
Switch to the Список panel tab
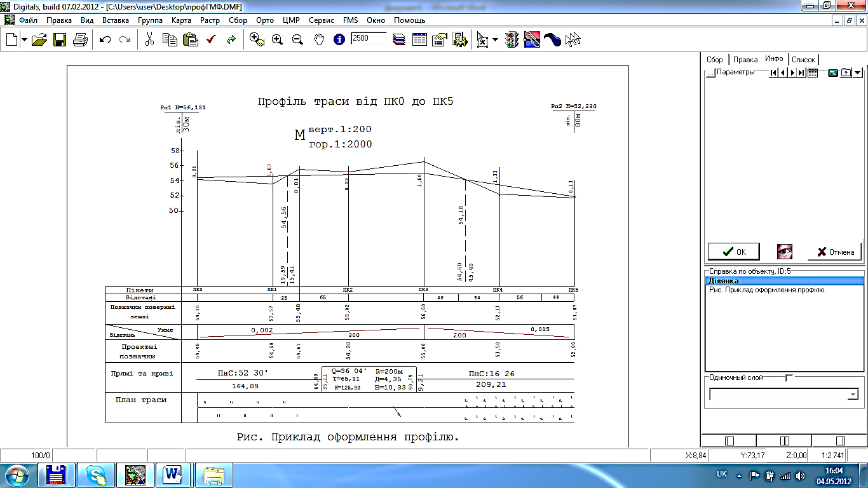[x=803, y=60]
